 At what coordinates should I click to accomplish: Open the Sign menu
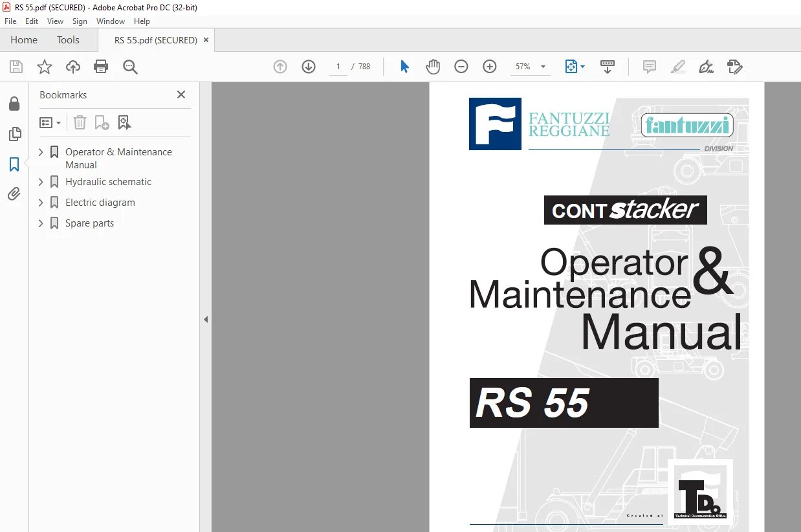pos(80,21)
